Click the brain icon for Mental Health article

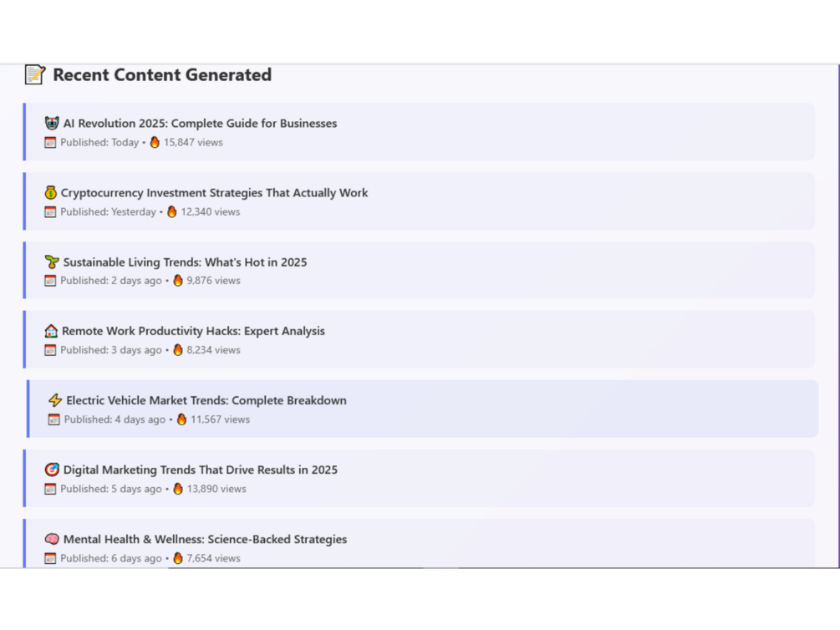coord(52,540)
